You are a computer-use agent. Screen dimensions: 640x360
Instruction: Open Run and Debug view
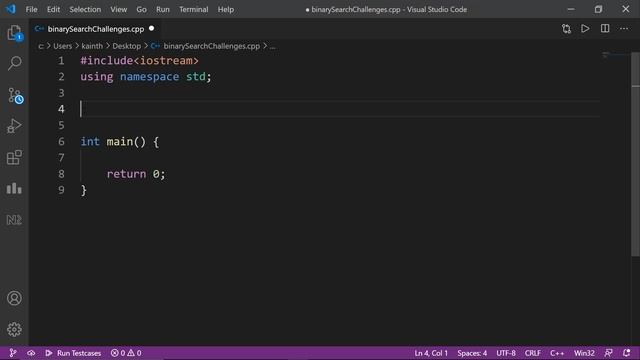[x=14, y=126]
